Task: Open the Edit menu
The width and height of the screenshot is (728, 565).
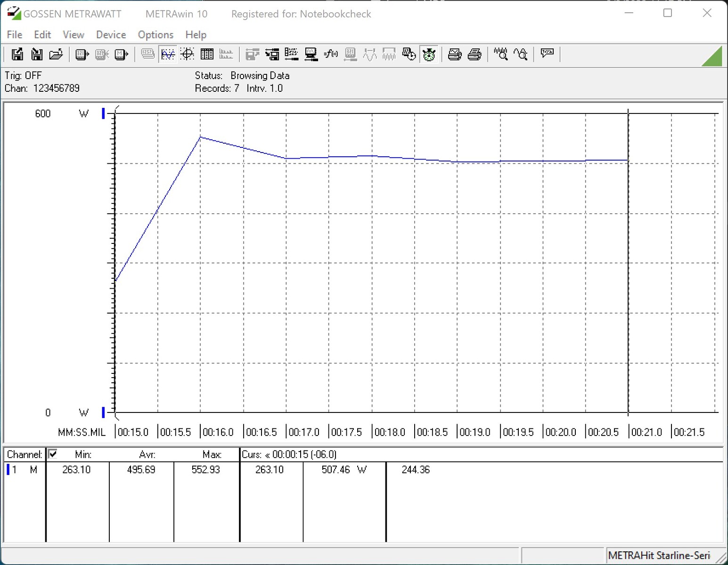Action: [x=42, y=35]
